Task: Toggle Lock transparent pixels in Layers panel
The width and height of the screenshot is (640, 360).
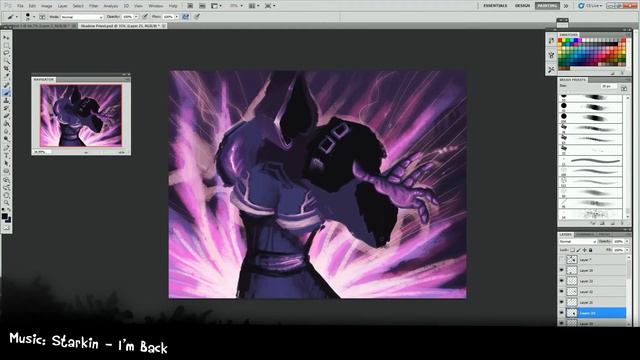Action: tap(572, 250)
